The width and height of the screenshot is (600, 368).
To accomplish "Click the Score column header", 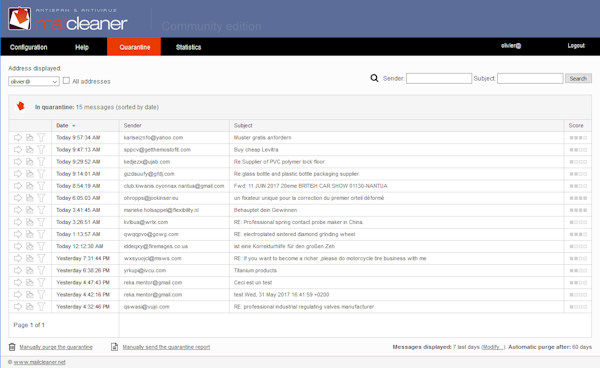I will click(576, 125).
